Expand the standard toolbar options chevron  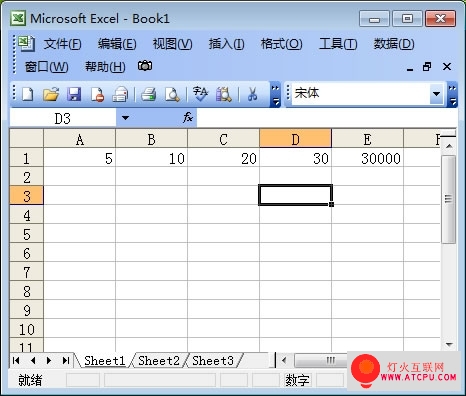click(x=275, y=94)
